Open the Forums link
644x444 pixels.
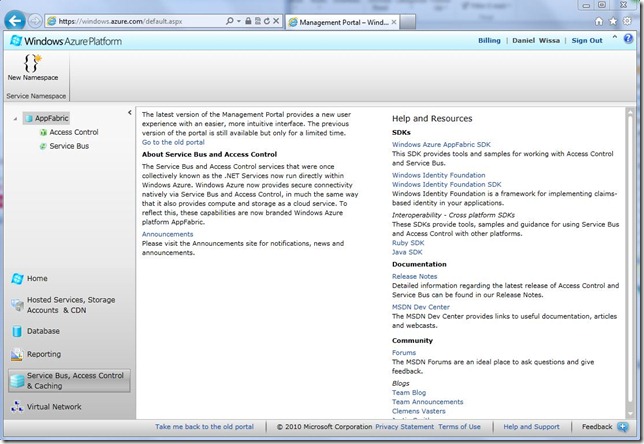[x=404, y=352]
